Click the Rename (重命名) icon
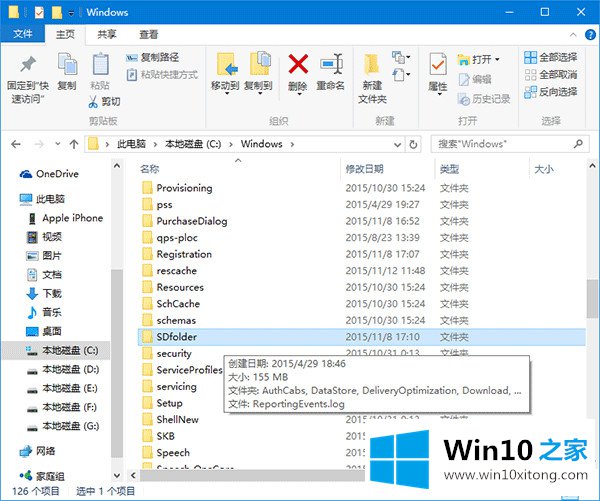600x501 pixels. tap(331, 64)
